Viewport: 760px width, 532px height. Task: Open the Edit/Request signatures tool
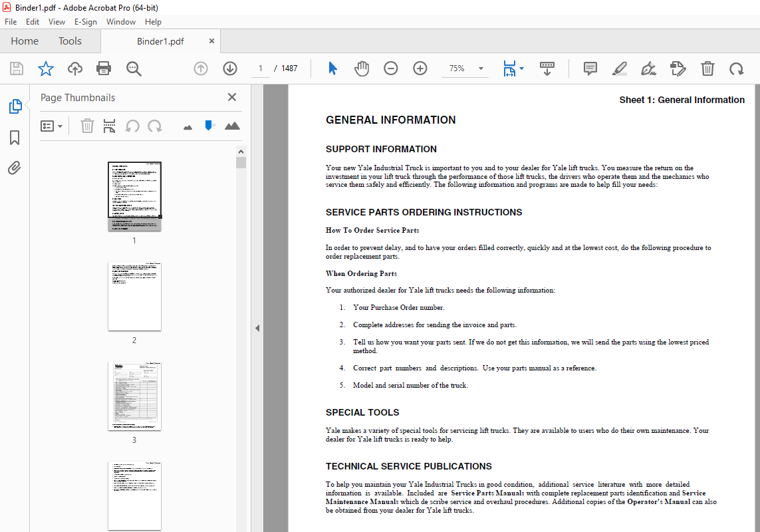[x=678, y=68]
